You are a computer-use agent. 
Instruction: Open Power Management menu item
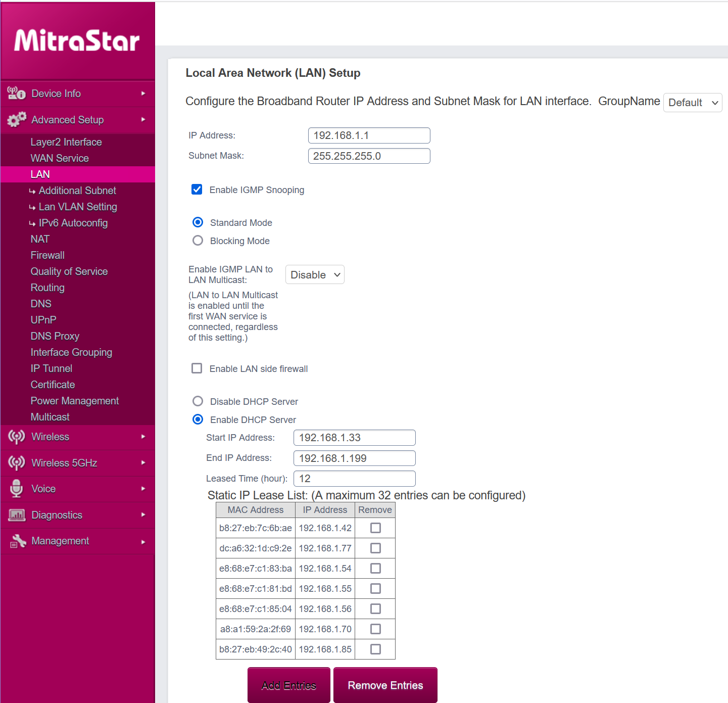click(75, 401)
